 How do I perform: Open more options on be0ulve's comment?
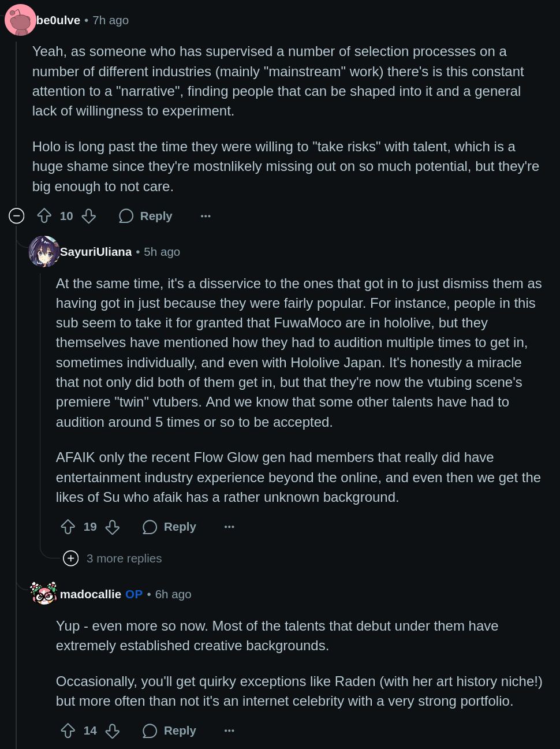(x=206, y=216)
